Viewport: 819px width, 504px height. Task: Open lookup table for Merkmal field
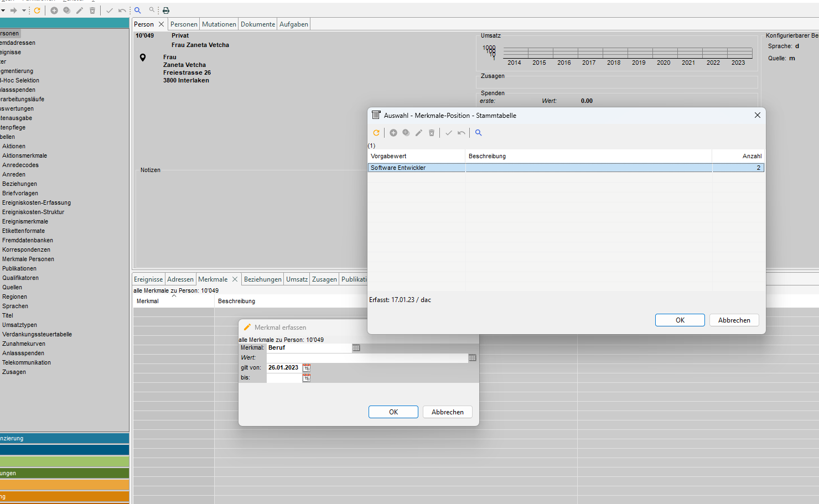point(356,348)
